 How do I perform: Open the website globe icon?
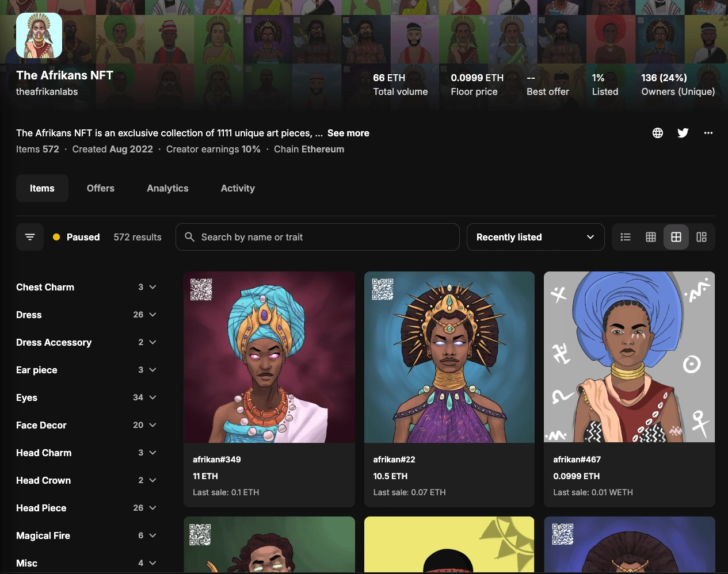pos(658,133)
